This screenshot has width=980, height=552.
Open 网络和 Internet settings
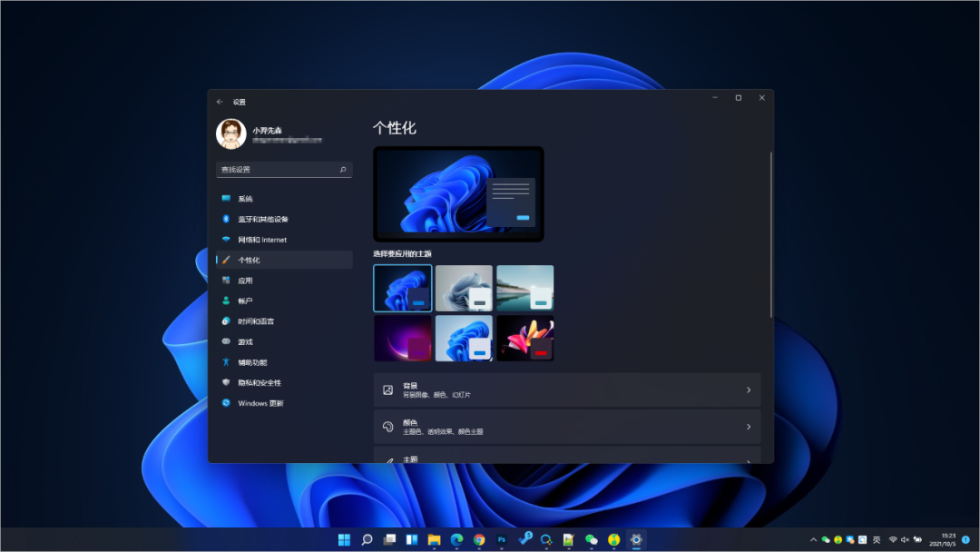point(262,240)
